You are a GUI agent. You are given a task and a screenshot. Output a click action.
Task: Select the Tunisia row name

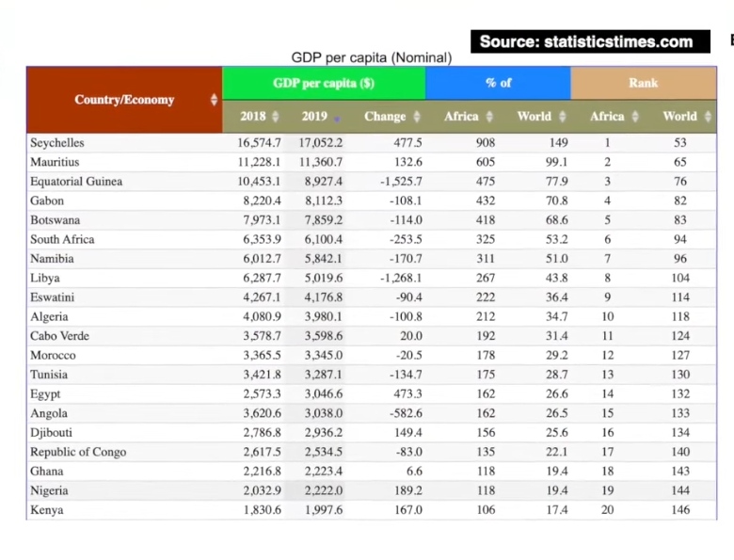[49, 375]
